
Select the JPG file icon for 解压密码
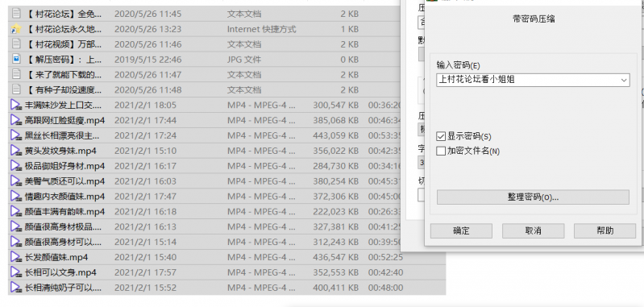16,60
